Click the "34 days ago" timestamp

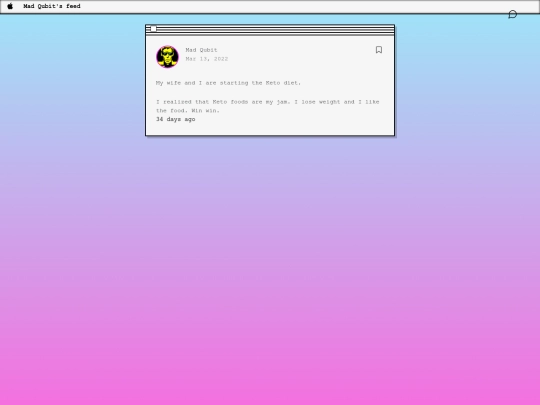[176, 119]
